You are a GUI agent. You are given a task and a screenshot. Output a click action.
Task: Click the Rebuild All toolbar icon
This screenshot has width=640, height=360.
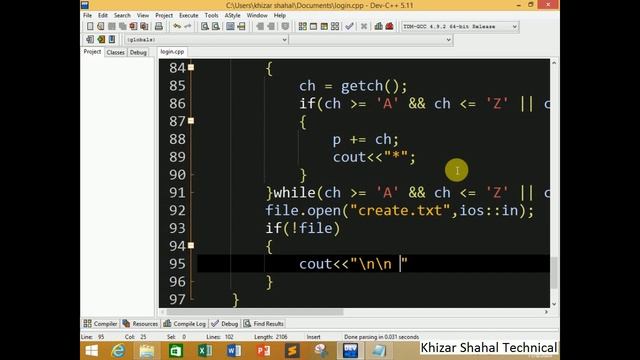tap(335, 27)
